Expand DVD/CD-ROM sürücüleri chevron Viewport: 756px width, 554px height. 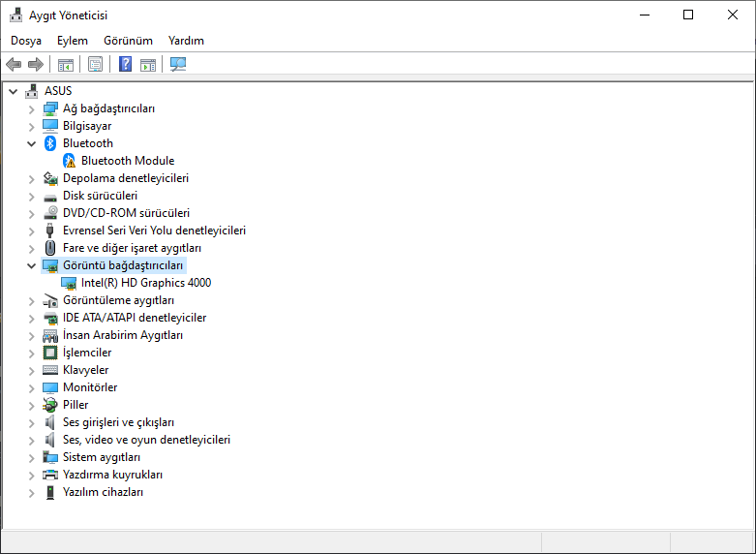[x=32, y=214]
